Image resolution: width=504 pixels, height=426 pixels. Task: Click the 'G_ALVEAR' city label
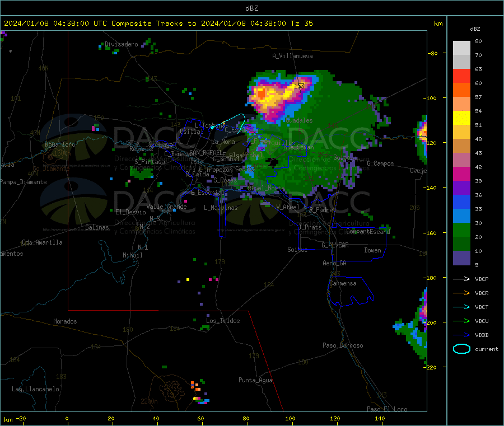click(x=335, y=245)
